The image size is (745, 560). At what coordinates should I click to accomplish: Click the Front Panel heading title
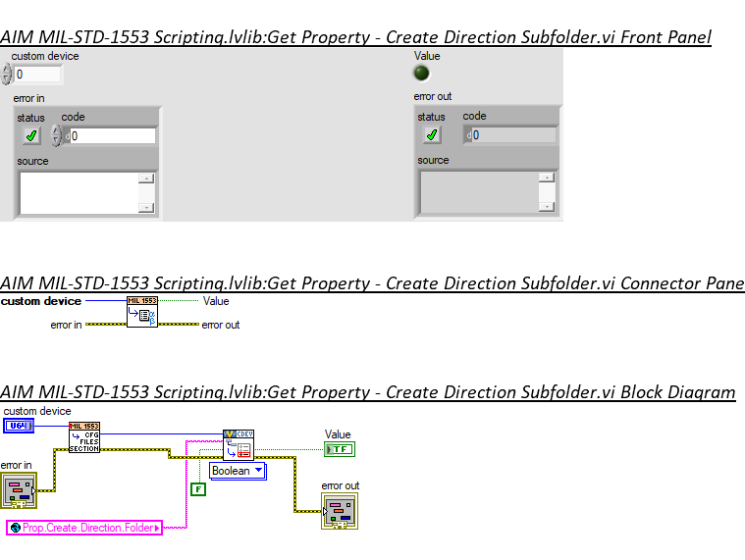coord(355,37)
